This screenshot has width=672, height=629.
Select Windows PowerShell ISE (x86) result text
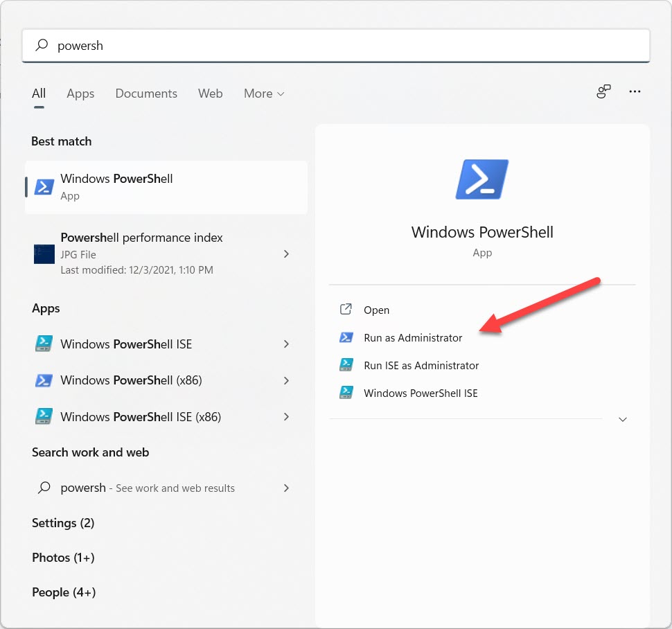(141, 417)
